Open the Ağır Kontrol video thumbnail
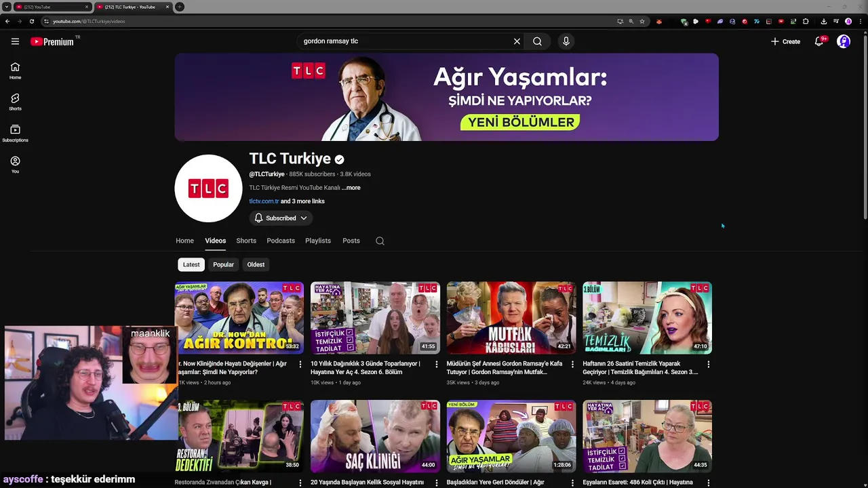The height and width of the screenshot is (488, 868). (x=239, y=318)
